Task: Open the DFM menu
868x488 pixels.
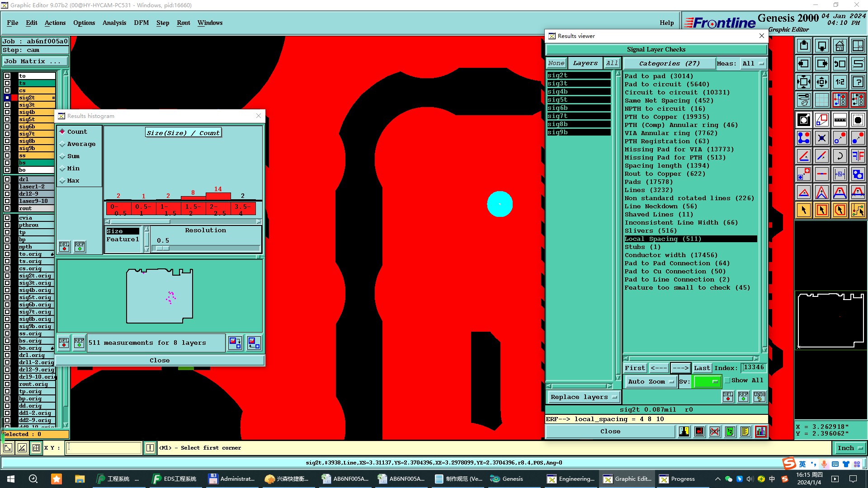Action: (141, 23)
